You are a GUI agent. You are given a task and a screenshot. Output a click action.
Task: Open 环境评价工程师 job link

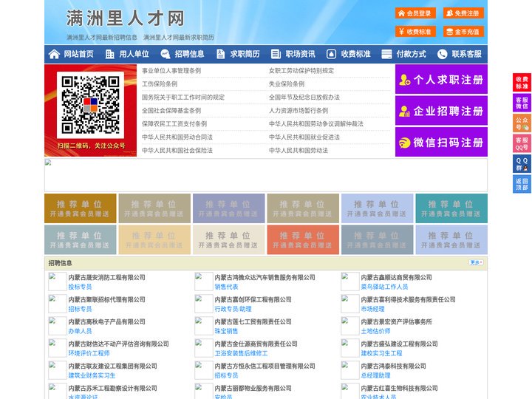pyautogui.click(x=89, y=353)
